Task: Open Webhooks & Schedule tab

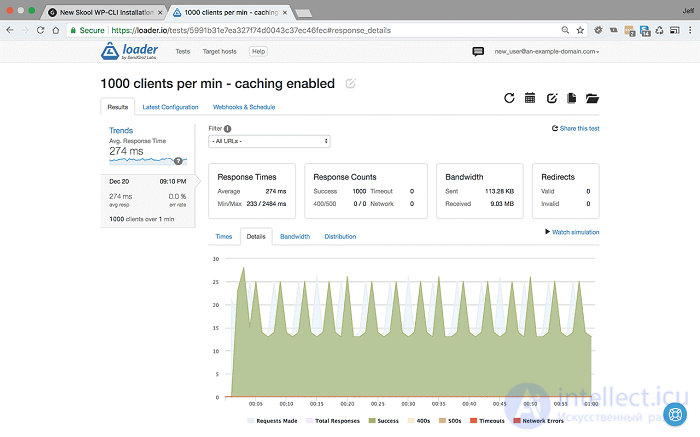Action: pyautogui.click(x=244, y=107)
